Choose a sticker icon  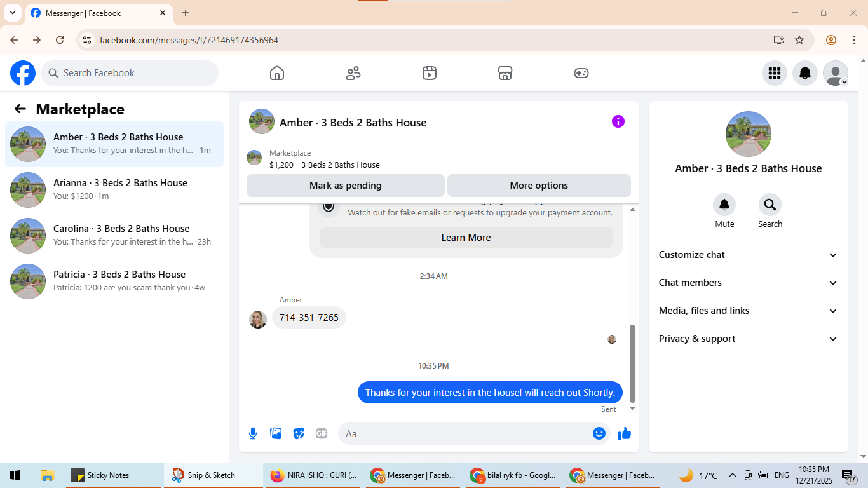coord(299,433)
